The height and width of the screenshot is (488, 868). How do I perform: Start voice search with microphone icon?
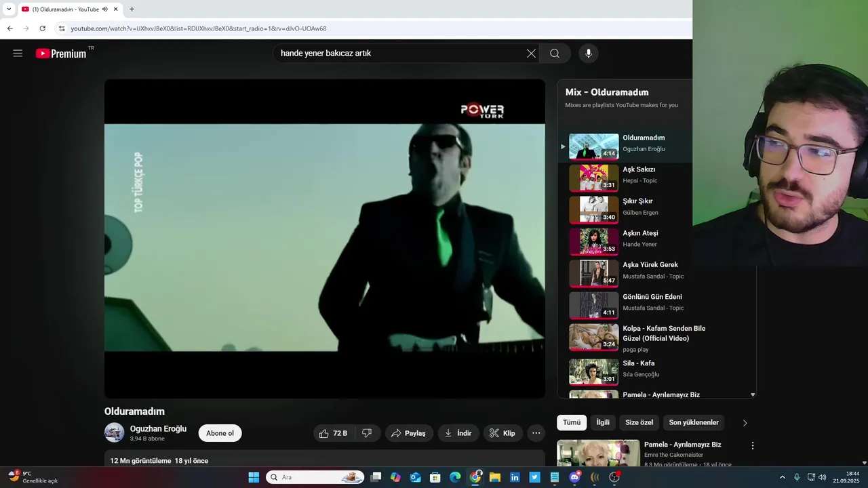[x=588, y=54]
